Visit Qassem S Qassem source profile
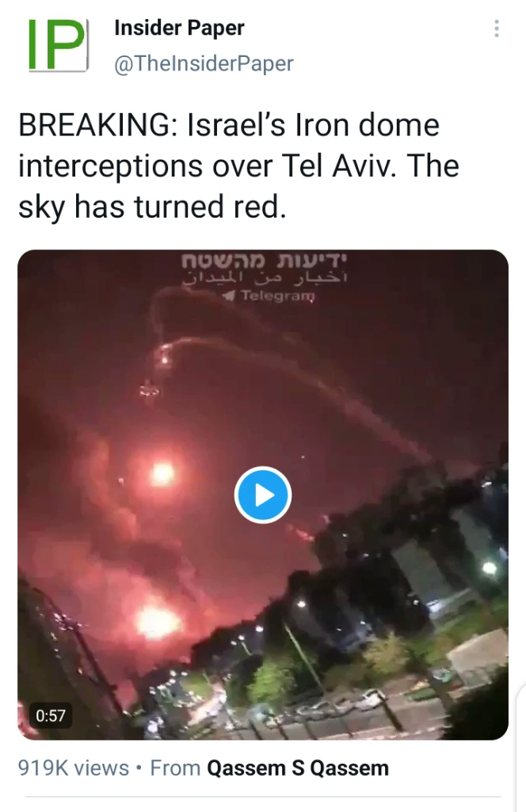 click(298, 768)
